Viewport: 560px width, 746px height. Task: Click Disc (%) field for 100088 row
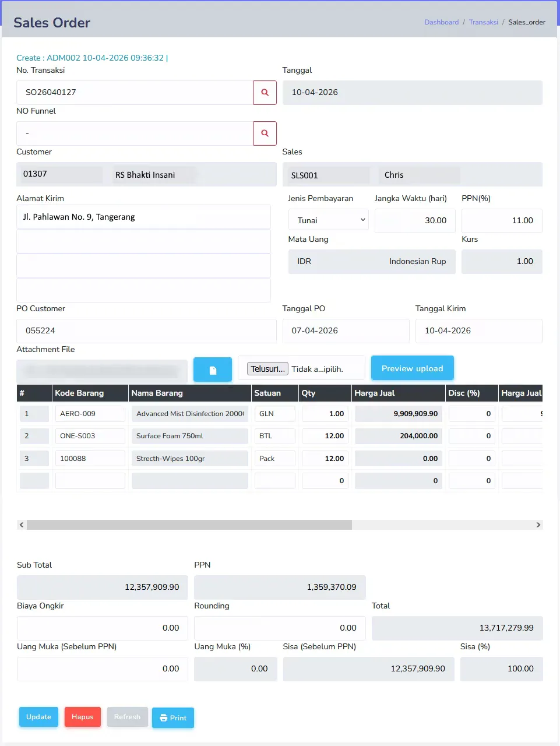point(472,459)
